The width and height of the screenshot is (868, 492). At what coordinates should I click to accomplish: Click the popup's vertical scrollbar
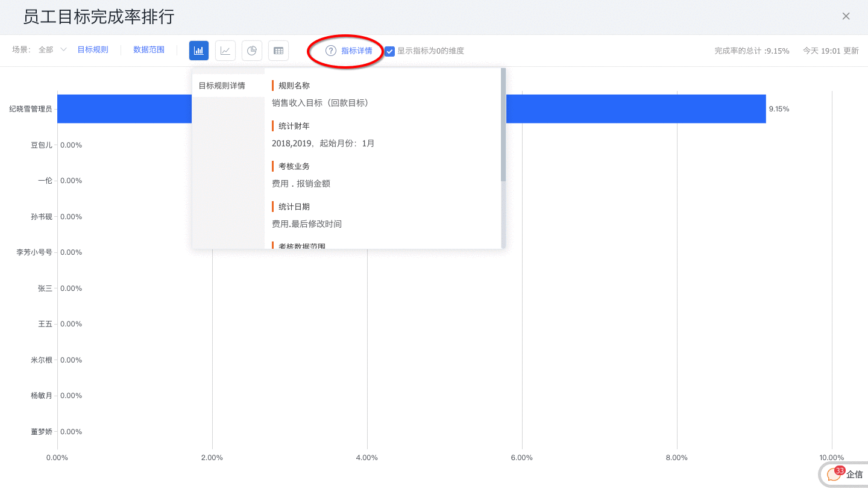[x=503, y=125]
